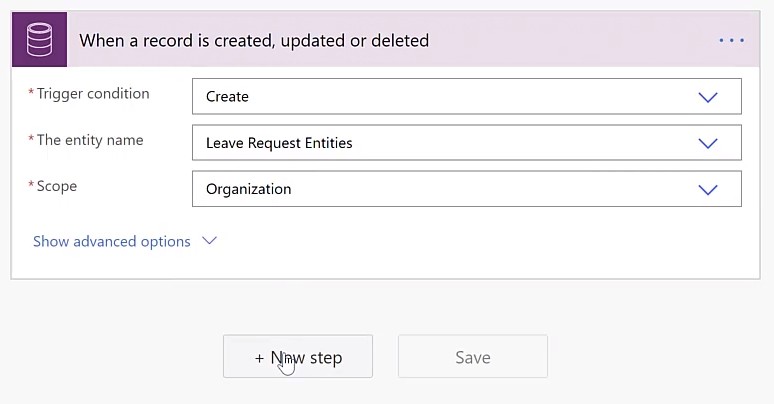Expand the Scope dropdown arrow
This screenshot has height=404, width=774.
tap(708, 189)
